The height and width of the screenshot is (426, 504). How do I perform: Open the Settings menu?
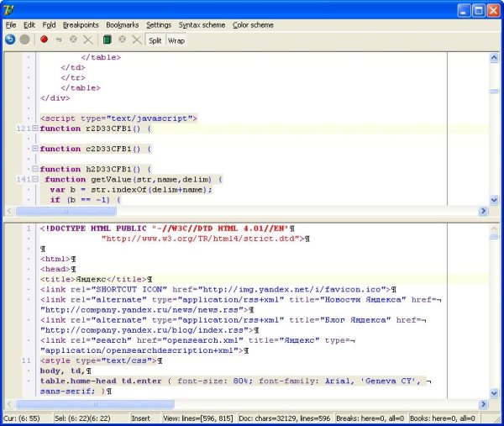point(159,25)
